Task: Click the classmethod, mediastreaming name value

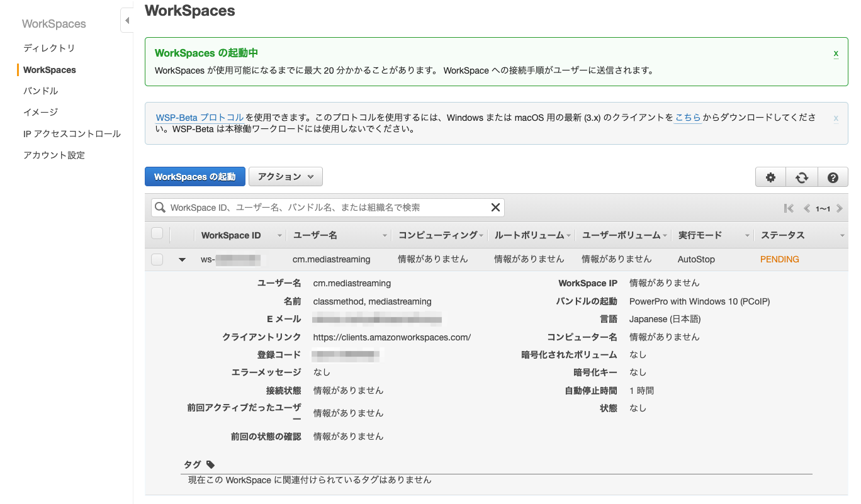Action: click(x=373, y=301)
